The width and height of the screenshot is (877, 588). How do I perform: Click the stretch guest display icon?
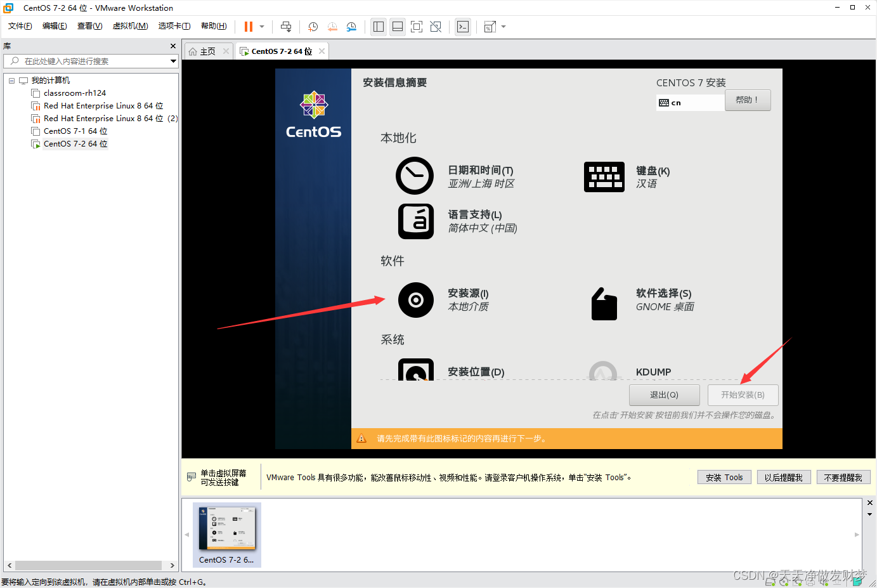[x=490, y=27]
